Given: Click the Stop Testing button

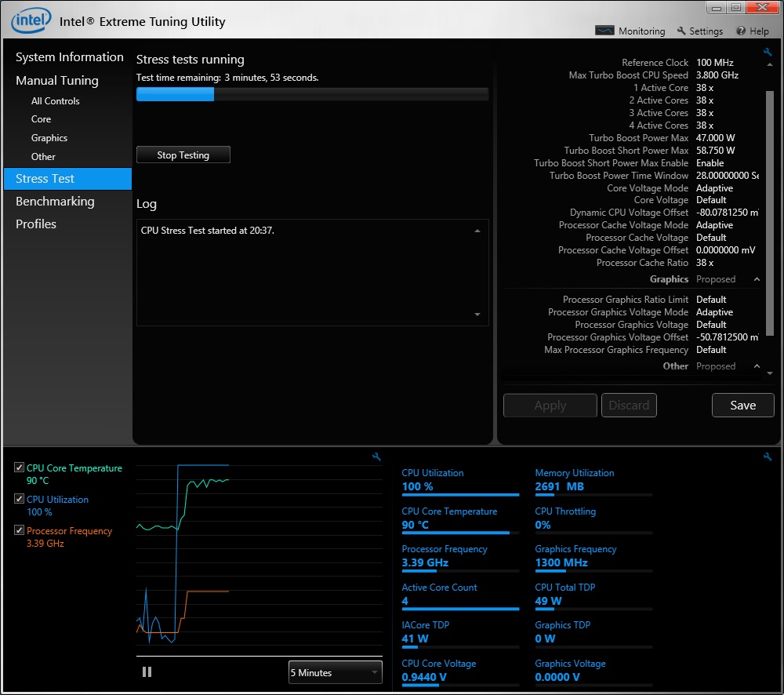Looking at the screenshot, I should [183, 155].
